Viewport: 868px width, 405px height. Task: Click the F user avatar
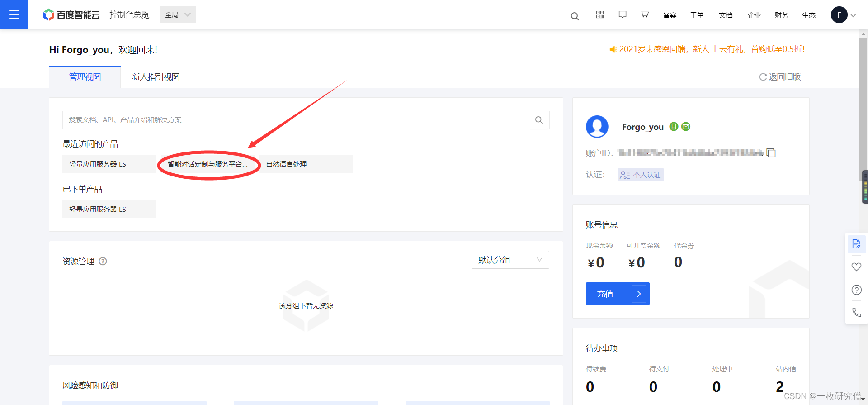pyautogui.click(x=839, y=15)
